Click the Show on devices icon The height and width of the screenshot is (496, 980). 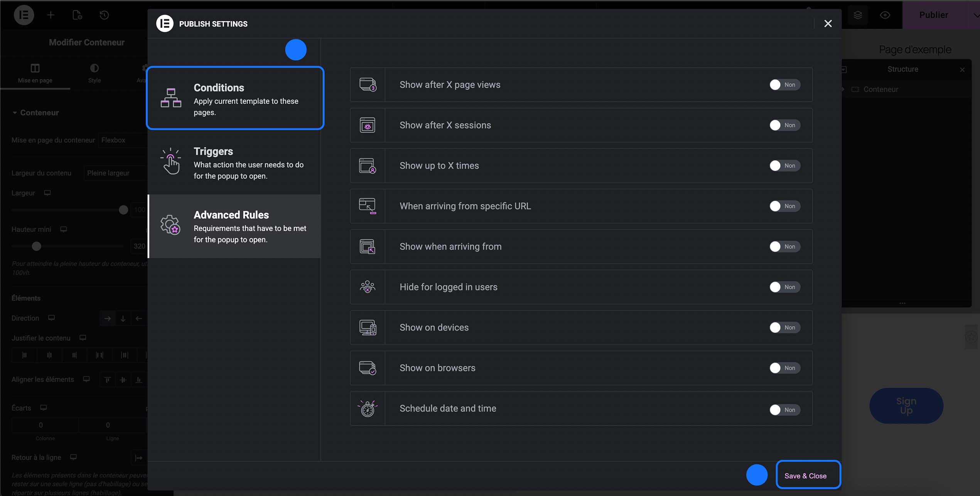tap(368, 328)
